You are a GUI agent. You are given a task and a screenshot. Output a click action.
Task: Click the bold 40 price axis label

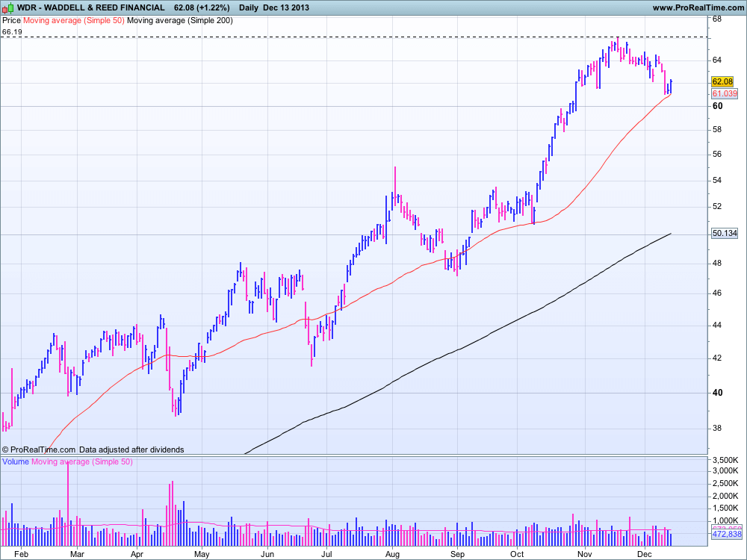pos(717,393)
